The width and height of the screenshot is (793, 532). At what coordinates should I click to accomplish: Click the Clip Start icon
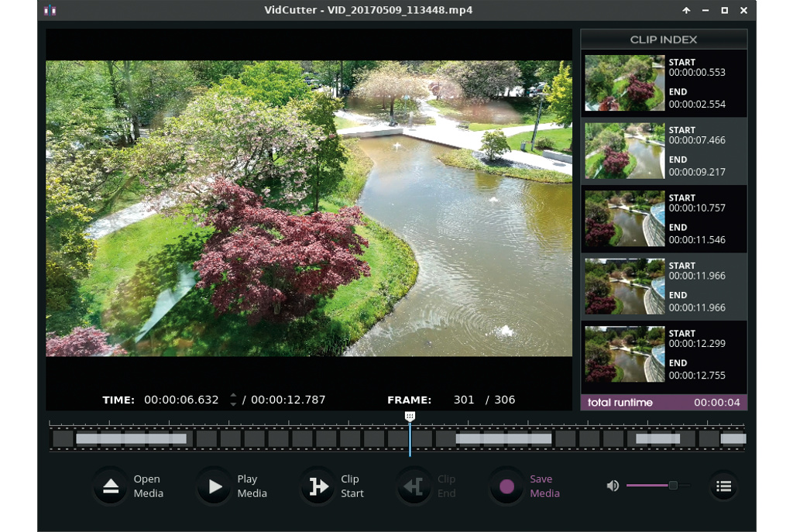[318, 486]
